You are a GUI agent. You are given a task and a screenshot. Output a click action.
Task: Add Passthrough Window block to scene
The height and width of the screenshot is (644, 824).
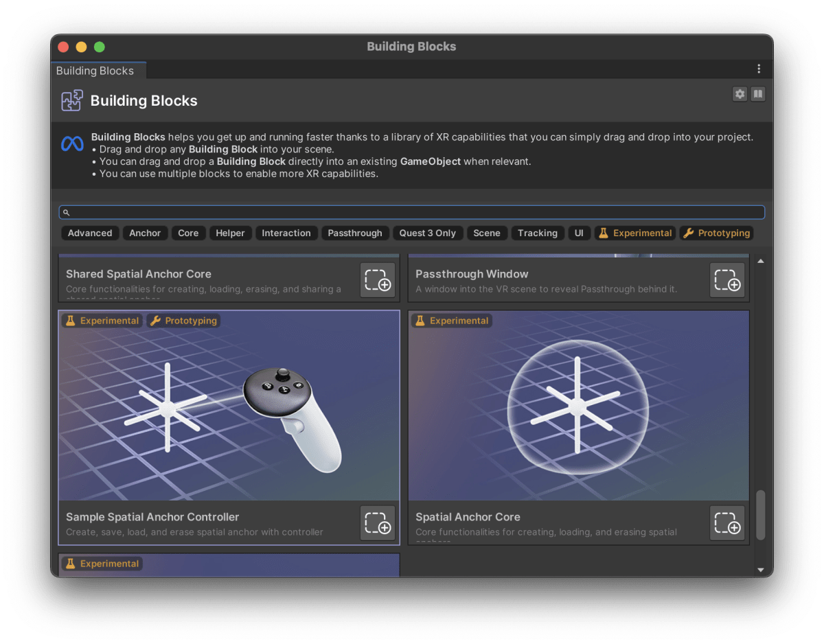pos(727,279)
